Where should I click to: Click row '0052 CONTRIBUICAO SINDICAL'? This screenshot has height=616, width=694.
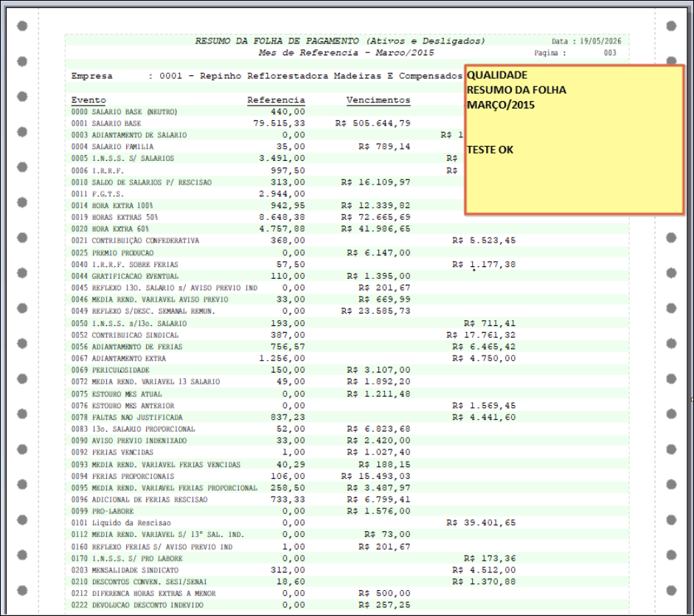125,335
